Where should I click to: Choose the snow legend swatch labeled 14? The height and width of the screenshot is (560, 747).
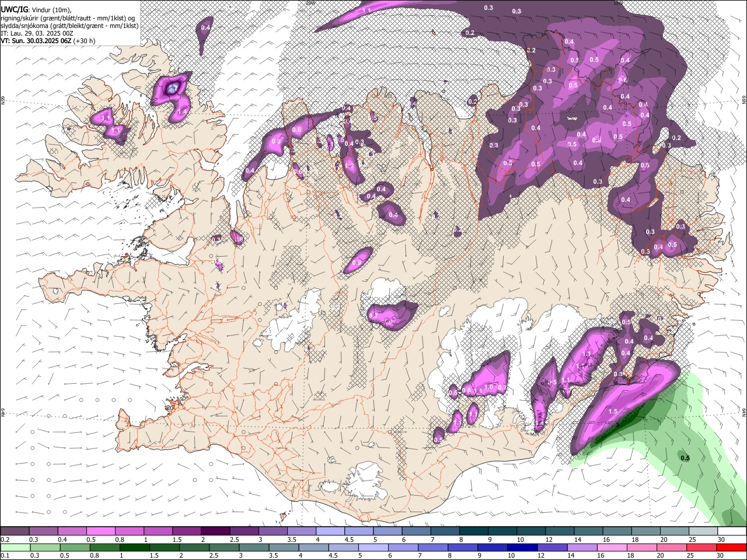tap(588, 531)
